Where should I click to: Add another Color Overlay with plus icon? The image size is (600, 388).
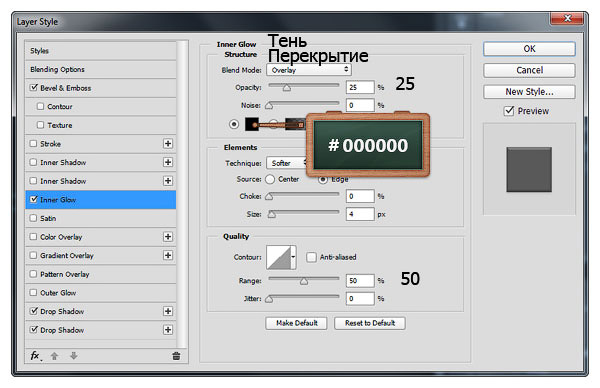[168, 236]
